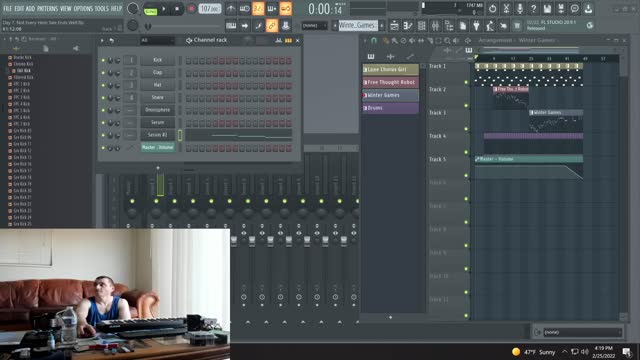
Task: Open the channel filter 'All' dropdown
Action: click(157, 40)
